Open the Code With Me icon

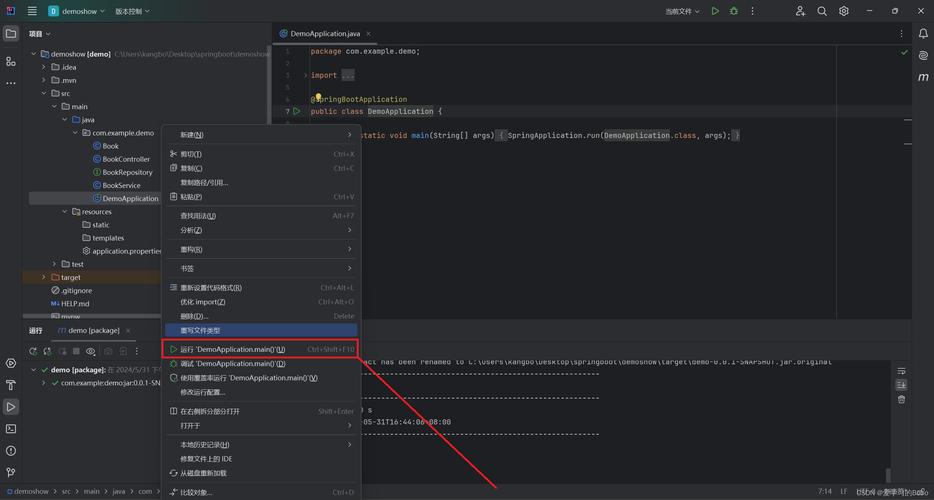[x=800, y=11]
